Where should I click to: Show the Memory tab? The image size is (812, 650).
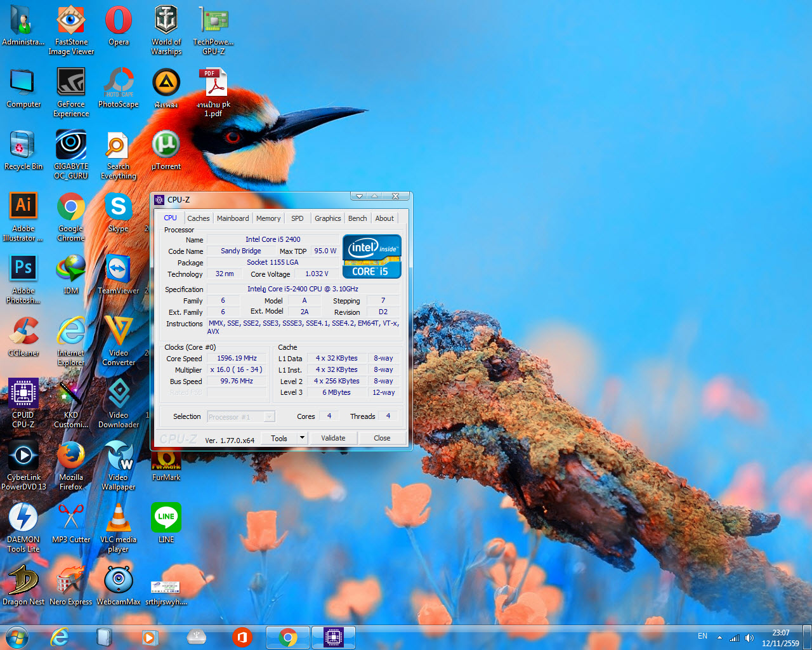coord(268,218)
